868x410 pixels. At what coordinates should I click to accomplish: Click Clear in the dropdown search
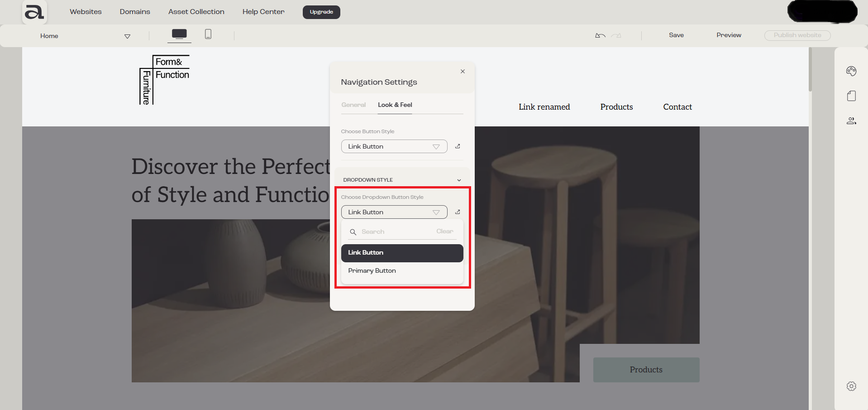coord(445,232)
